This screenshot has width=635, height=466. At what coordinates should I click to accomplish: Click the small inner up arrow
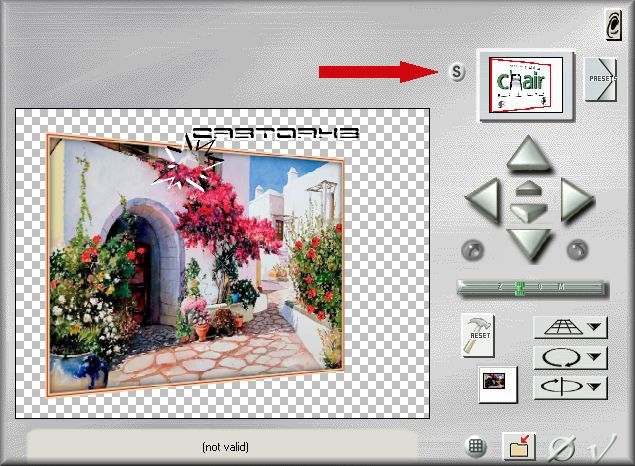[528, 187]
